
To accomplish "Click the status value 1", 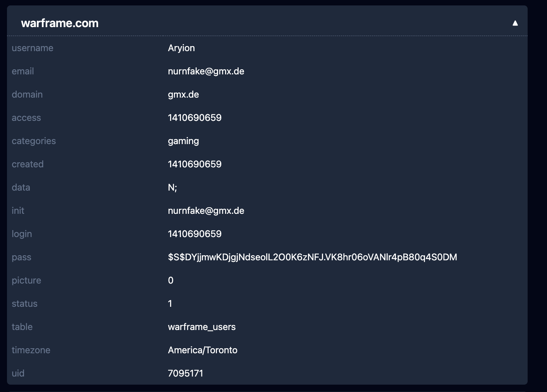I will (x=170, y=304).
